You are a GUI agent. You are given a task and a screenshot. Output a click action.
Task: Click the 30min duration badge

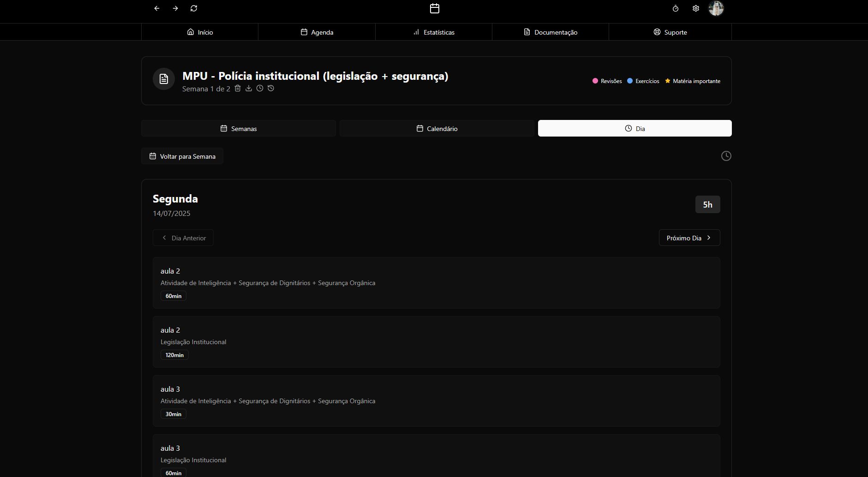pyautogui.click(x=174, y=414)
